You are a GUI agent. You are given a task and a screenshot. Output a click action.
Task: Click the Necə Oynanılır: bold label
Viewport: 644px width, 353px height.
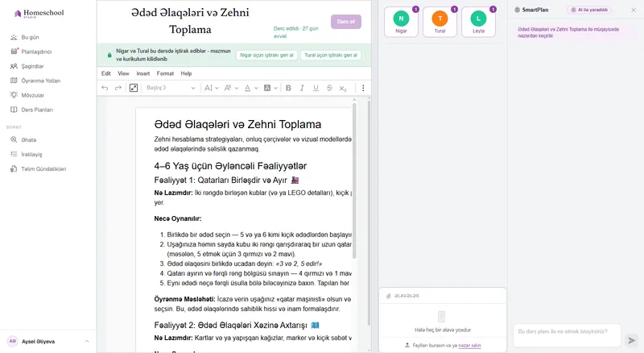click(178, 218)
